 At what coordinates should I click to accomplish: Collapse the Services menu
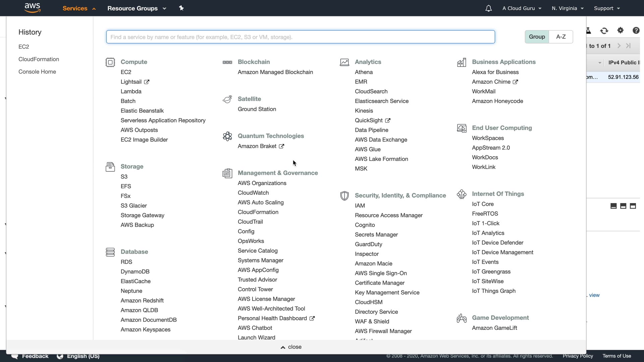click(79, 8)
